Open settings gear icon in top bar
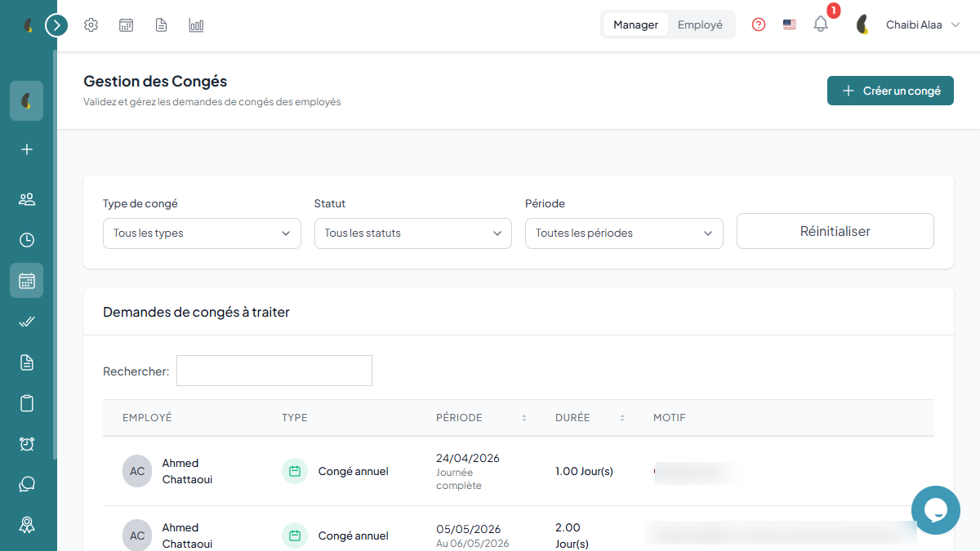Viewport: 980px width, 551px height. pos(91,25)
